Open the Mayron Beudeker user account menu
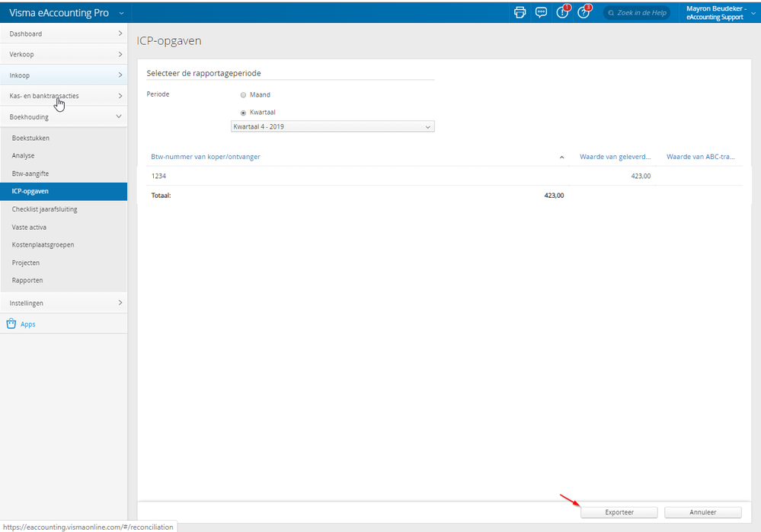Image resolution: width=761 pixels, height=532 pixels. [x=715, y=12]
